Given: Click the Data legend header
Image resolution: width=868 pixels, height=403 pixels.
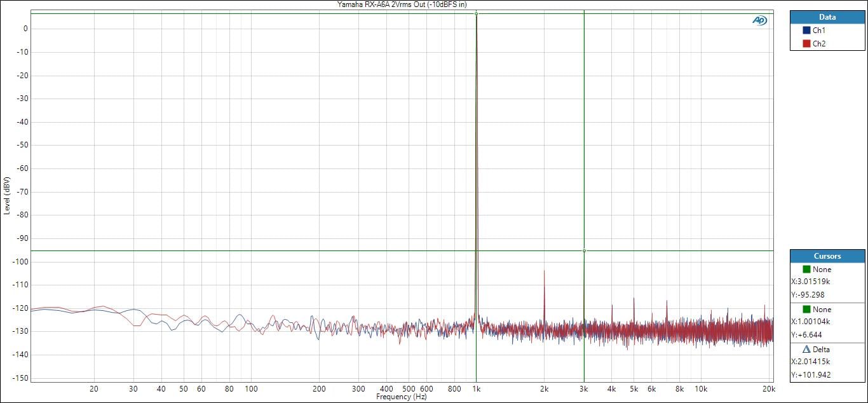Looking at the screenshot, I should tap(827, 17).
